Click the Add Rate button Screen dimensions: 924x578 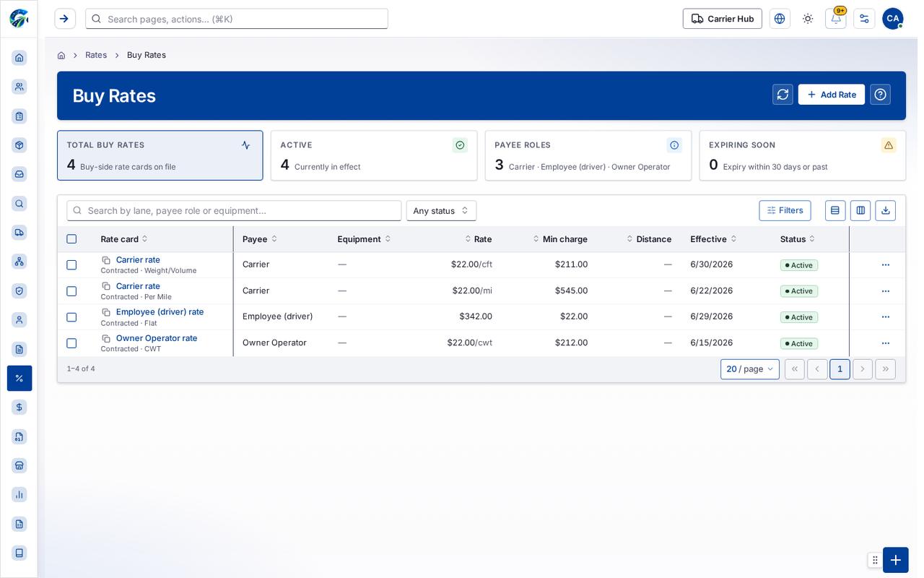click(x=832, y=95)
